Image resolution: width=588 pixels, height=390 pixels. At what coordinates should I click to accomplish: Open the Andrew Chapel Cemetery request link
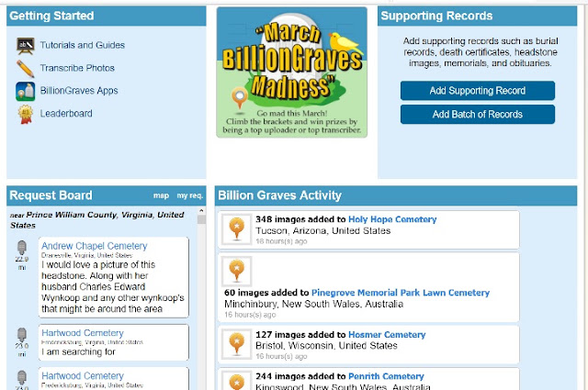(x=94, y=246)
